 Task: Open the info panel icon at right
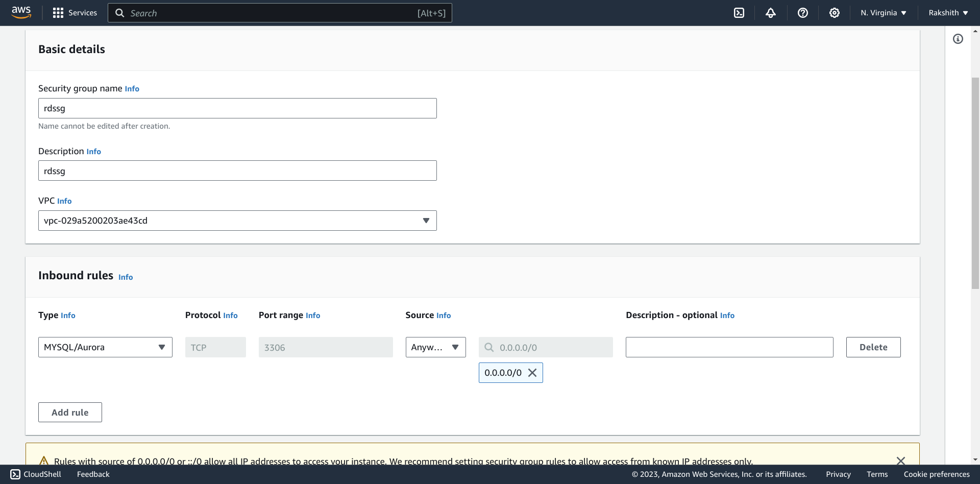coord(958,39)
